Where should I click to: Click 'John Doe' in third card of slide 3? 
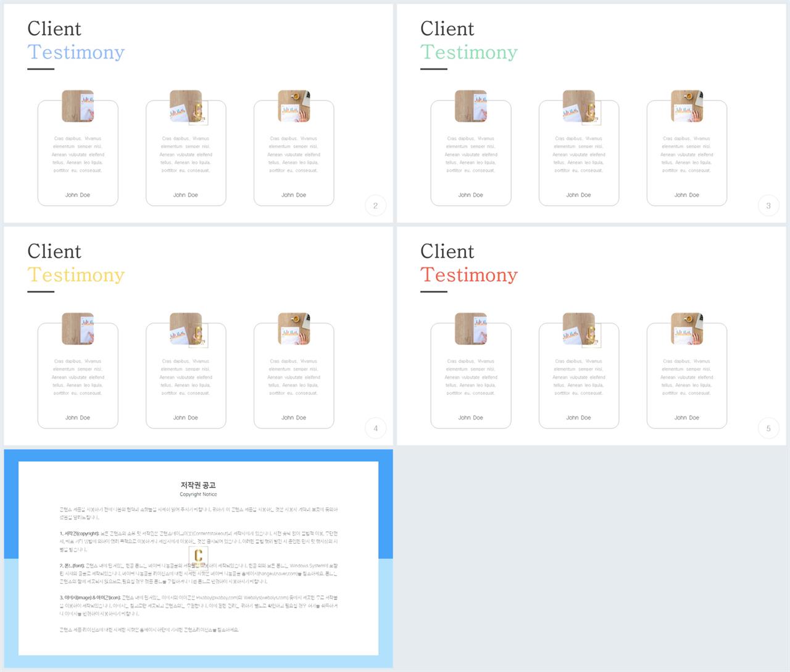pos(687,195)
